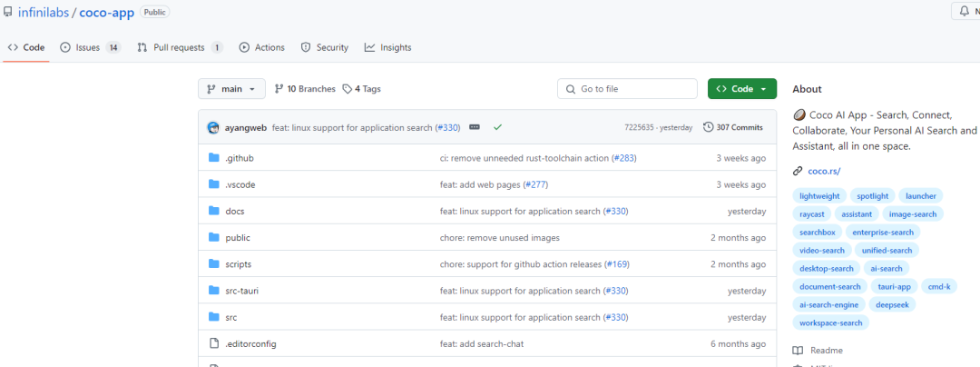The height and width of the screenshot is (367, 980).
Task: Click the src-tauri folder icon
Action: 214,291
